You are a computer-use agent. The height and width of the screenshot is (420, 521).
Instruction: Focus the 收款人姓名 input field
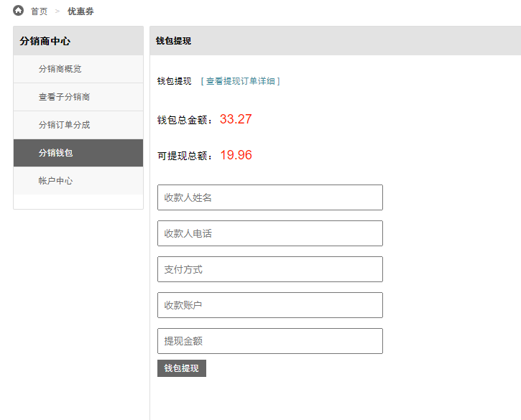point(270,197)
